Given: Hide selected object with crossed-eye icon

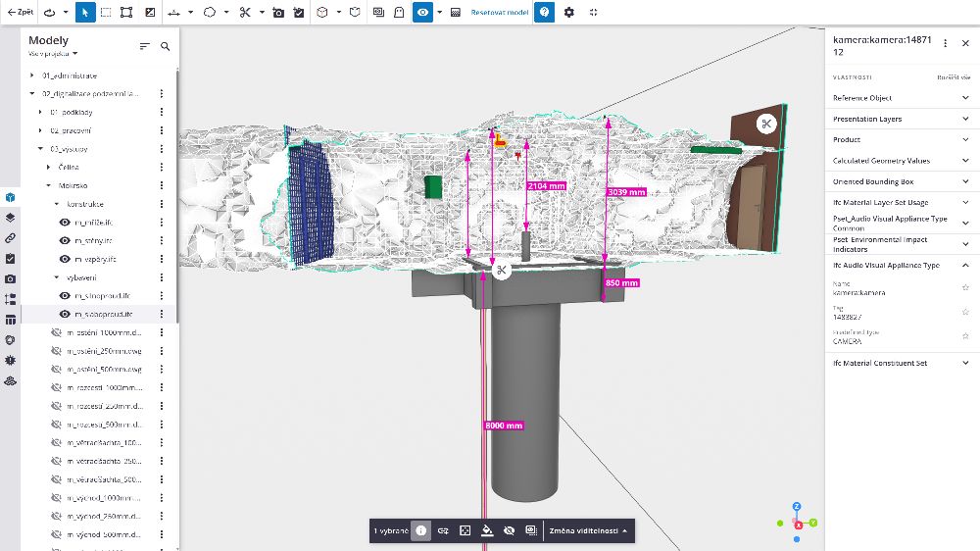Looking at the screenshot, I should (509, 530).
